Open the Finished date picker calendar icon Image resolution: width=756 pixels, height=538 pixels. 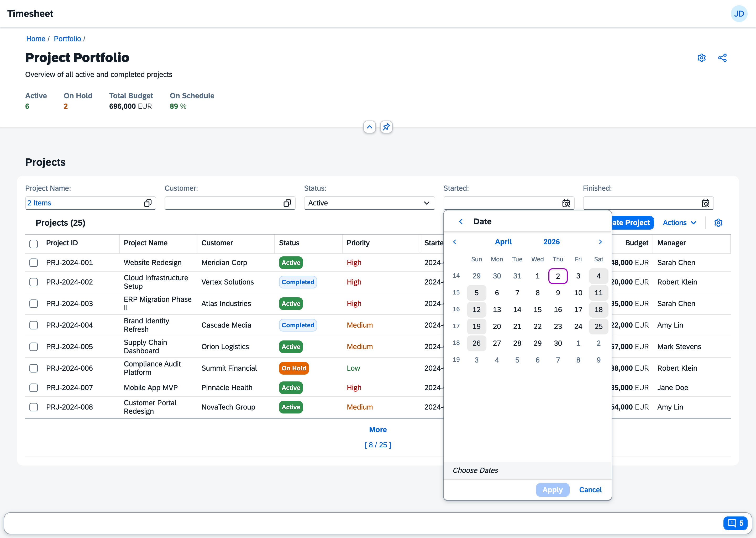point(705,203)
